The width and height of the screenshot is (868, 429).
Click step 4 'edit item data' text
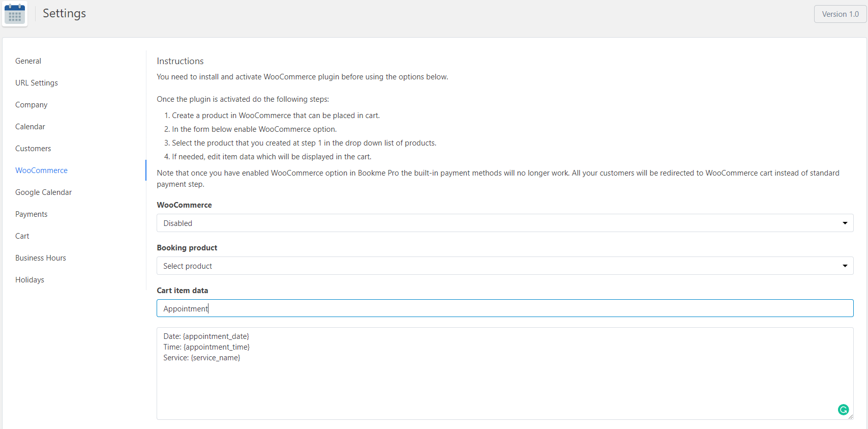(272, 157)
